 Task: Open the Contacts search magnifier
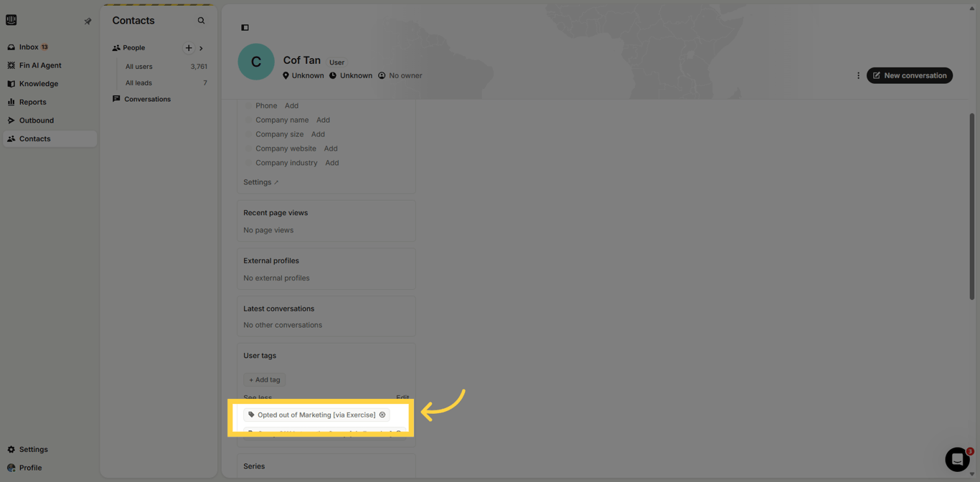(201, 20)
